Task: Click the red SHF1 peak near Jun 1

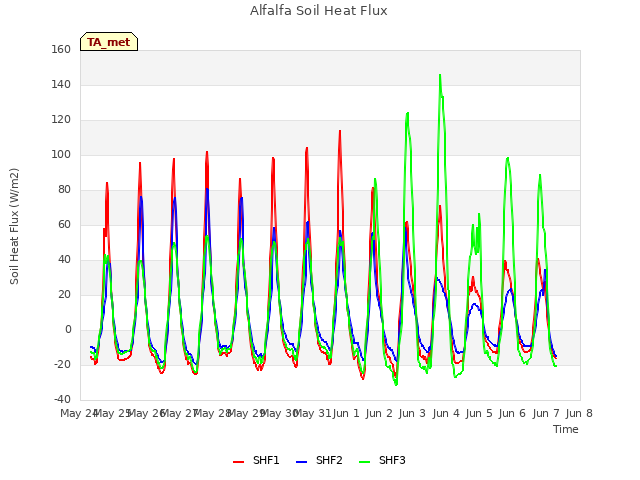Action: click(340, 131)
